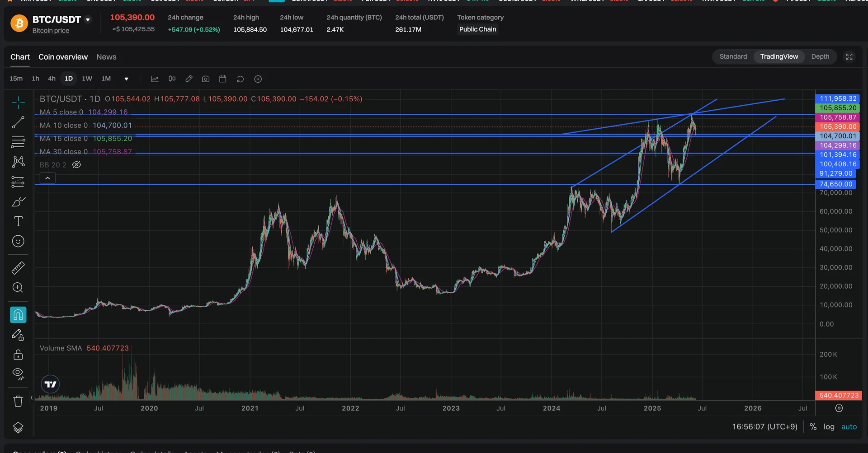Open the indicators chart icon
This screenshot has width=868, height=453.
[x=155, y=79]
